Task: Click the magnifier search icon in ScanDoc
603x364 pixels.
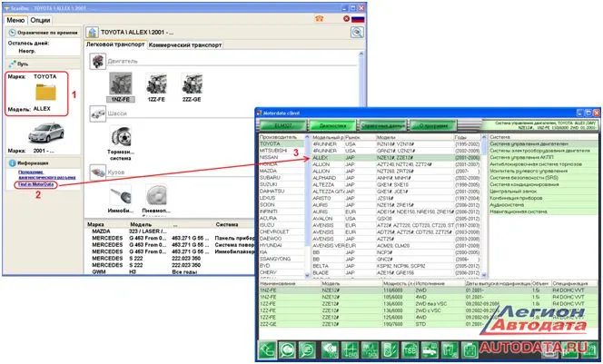Action: [x=357, y=33]
